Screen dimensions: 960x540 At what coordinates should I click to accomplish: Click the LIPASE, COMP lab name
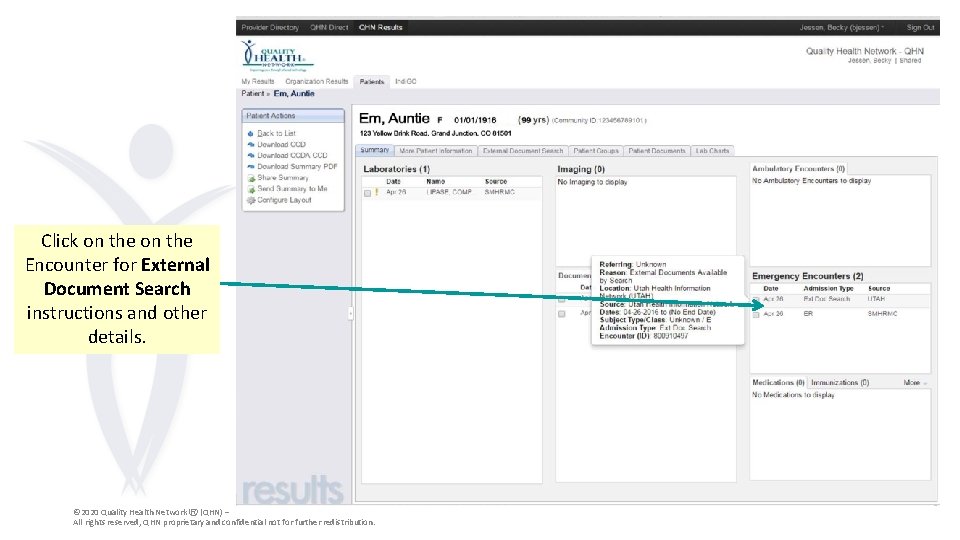point(449,192)
